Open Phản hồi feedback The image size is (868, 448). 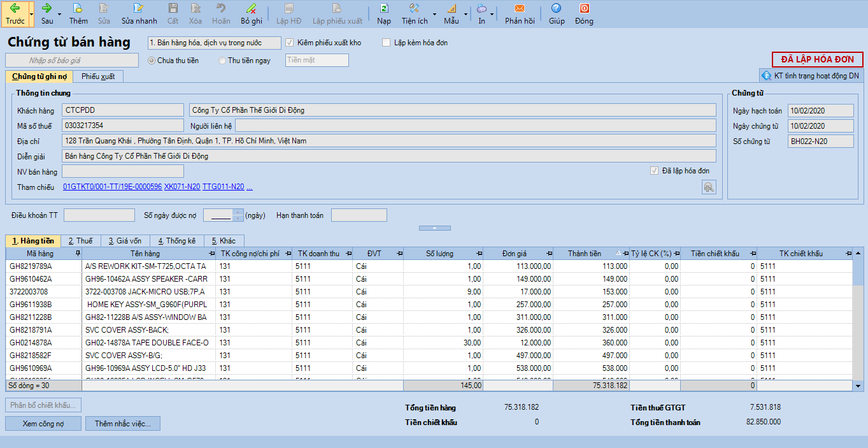520,13
